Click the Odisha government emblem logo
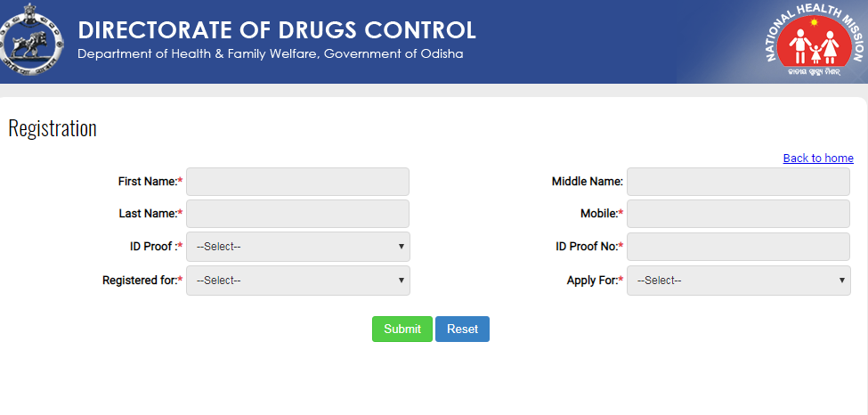The height and width of the screenshot is (415, 868). pyautogui.click(x=32, y=42)
